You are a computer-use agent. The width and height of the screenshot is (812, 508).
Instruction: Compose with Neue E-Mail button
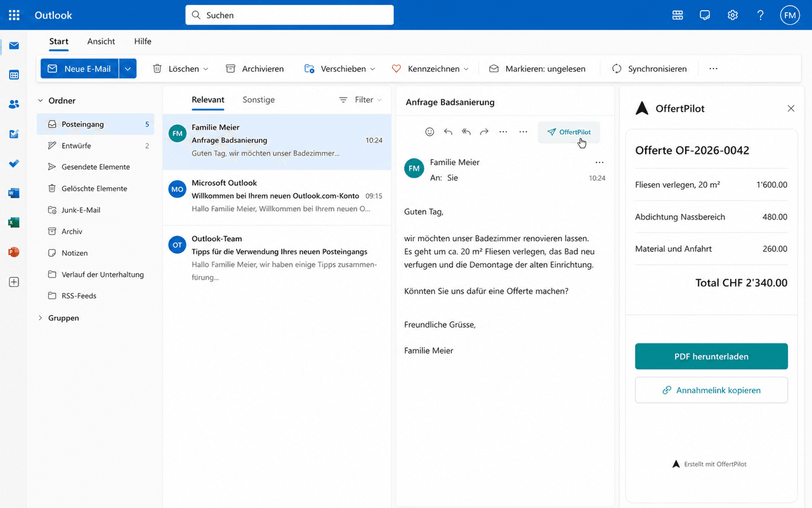pos(79,68)
